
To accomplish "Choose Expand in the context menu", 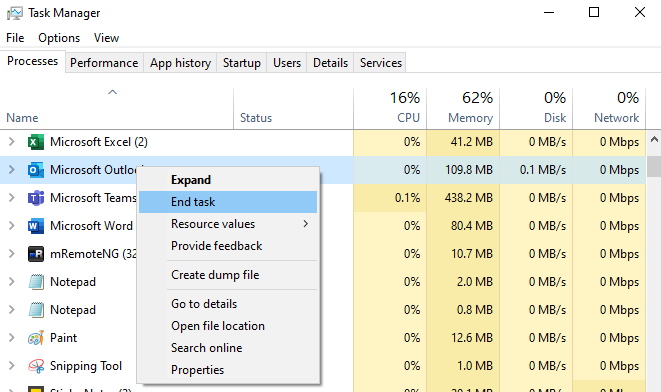I will tap(228, 180).
